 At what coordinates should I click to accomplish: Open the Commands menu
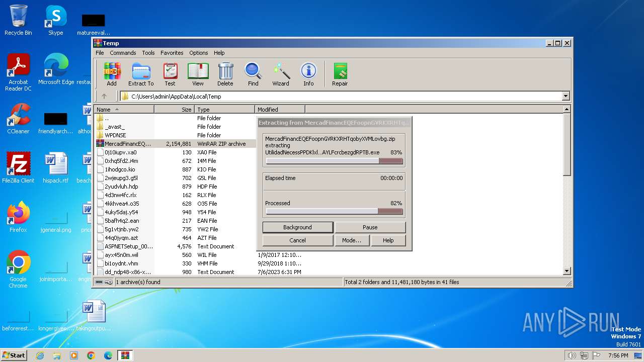[x=123, y=53]
